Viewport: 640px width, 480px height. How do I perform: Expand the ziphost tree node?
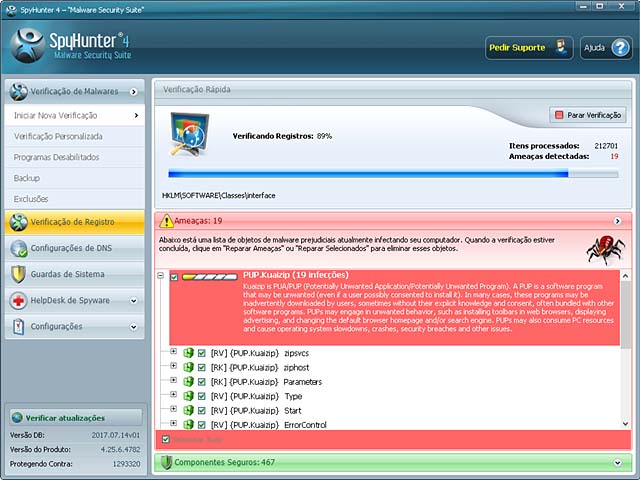[173, 366]
